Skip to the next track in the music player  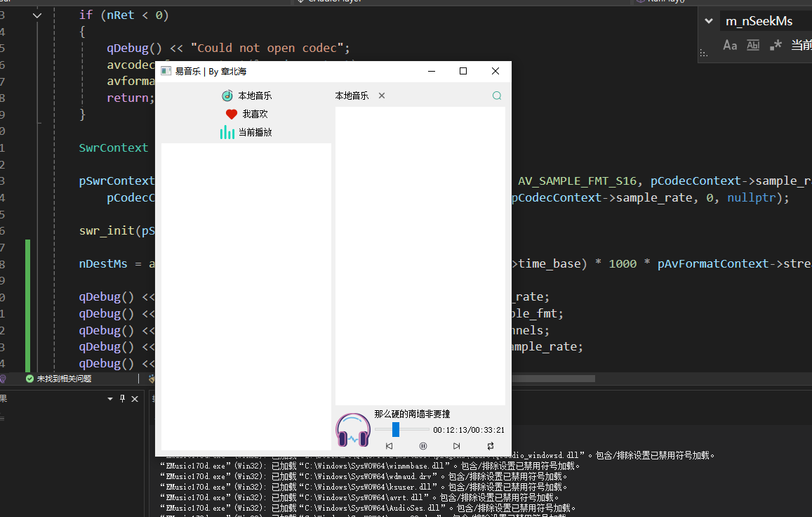coord(456,446)
